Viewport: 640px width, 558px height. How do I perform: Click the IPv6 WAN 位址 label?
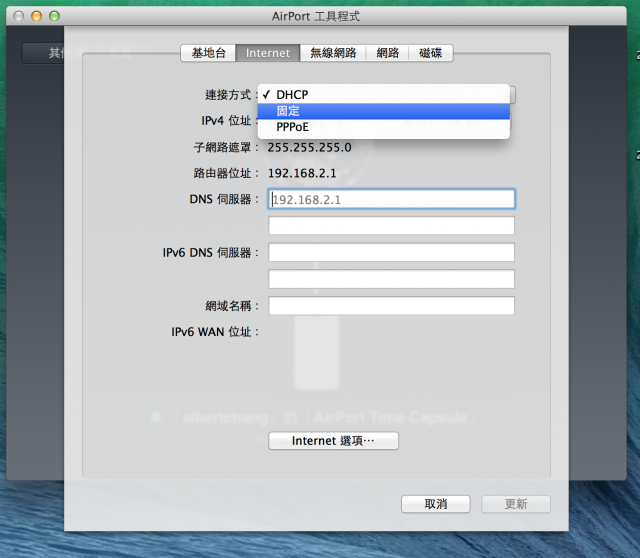pos(215,332)
